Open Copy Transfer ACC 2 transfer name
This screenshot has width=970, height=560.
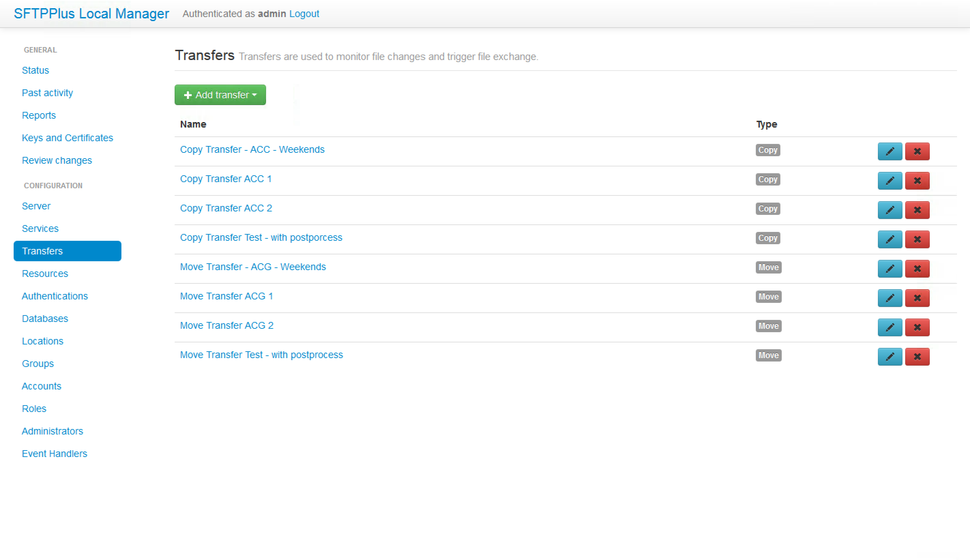coord(226,208)
